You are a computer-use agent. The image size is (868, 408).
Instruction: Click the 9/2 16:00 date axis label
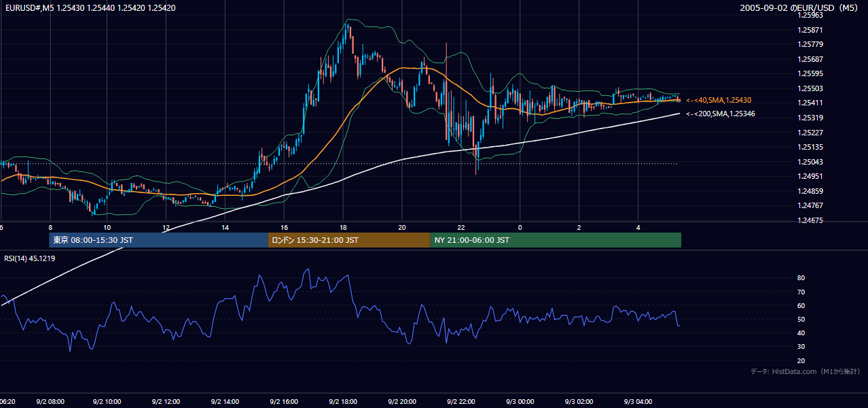coord(285,402)
